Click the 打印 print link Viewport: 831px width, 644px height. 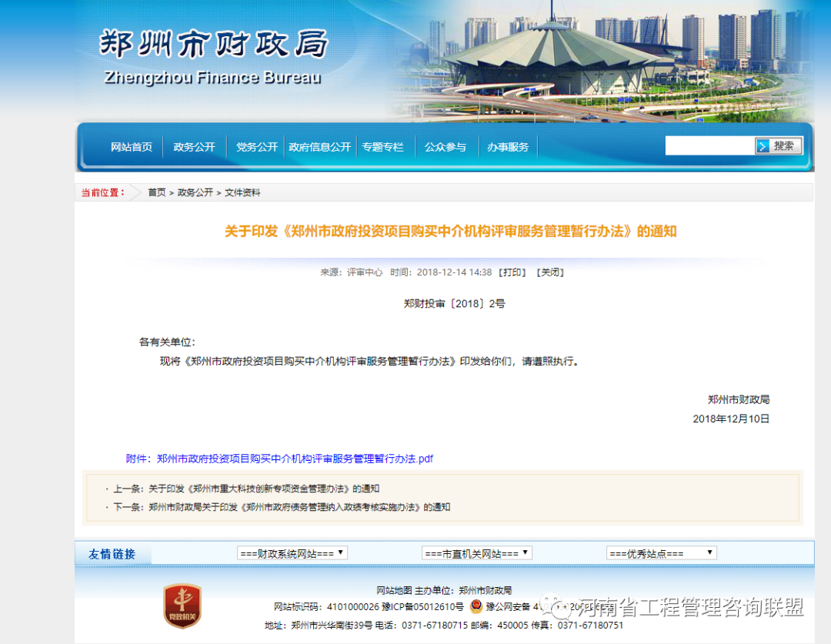[512, 272]
